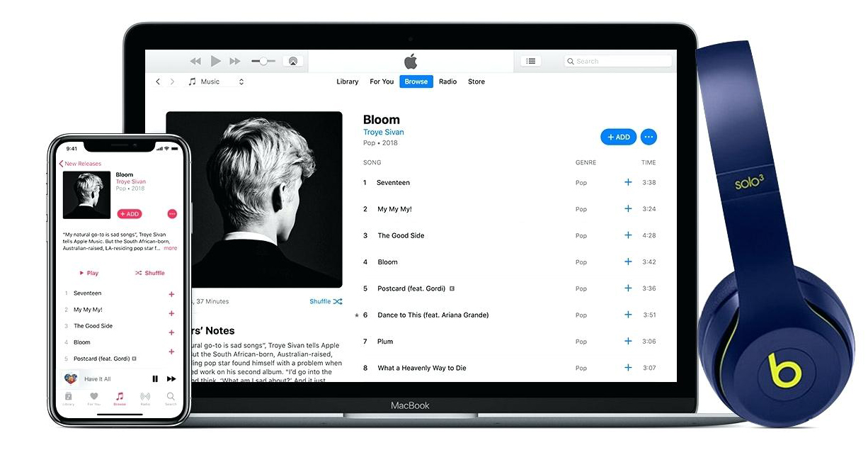This screenshot has width=868, height=455.
Task: Adjust the iTunes volume slider
Action: [263, 62]
